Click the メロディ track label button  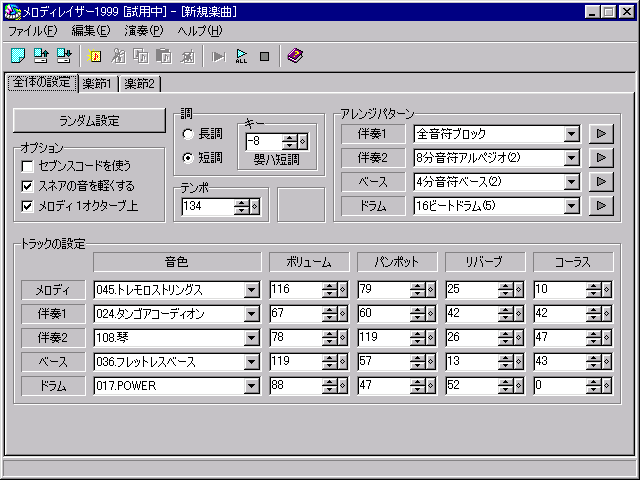pos(53,290)
